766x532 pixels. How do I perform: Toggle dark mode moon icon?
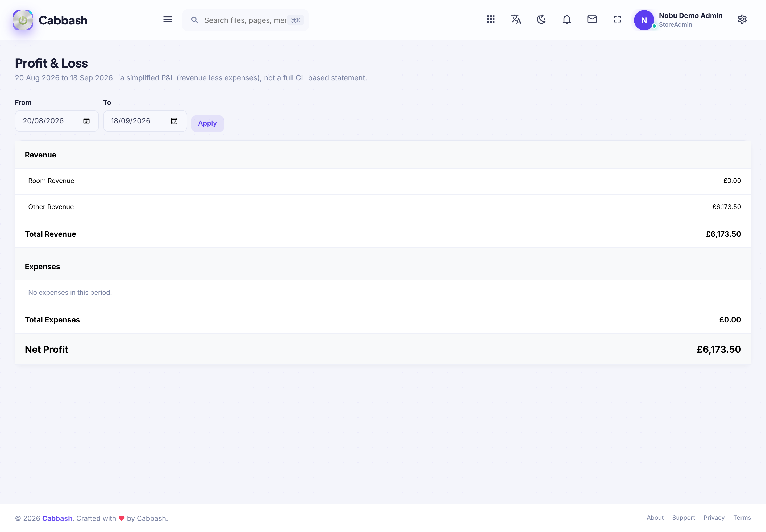coord(541,19)
